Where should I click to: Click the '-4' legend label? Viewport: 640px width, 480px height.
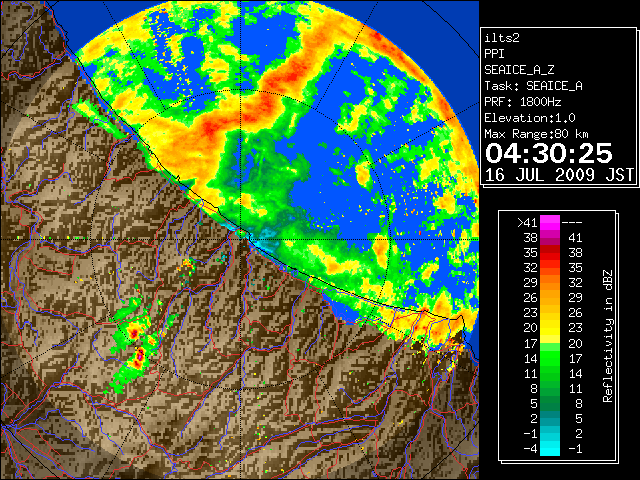pos(531,448)
